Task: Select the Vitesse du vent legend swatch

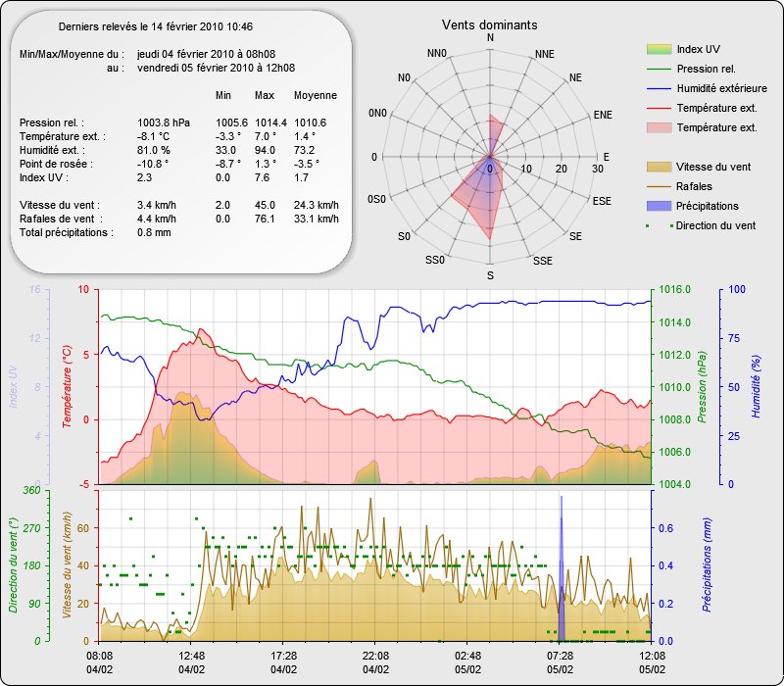Action: (657, 167)
